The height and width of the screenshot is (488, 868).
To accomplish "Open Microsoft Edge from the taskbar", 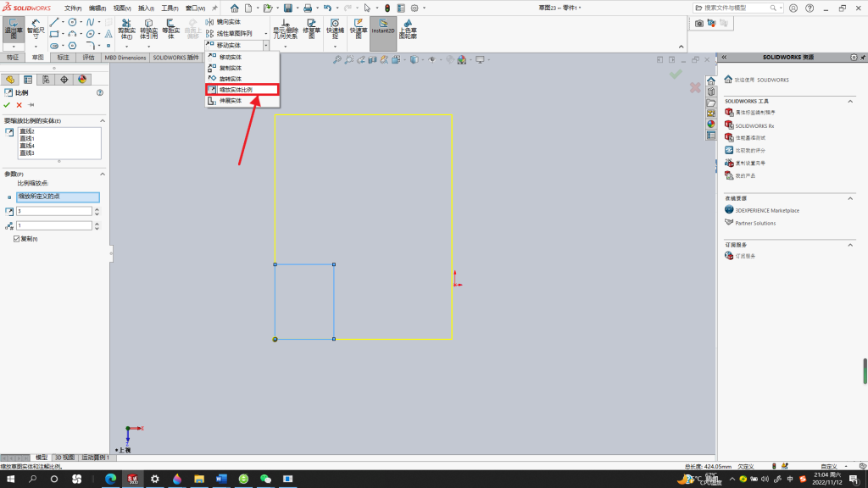I will coord(111,480).
